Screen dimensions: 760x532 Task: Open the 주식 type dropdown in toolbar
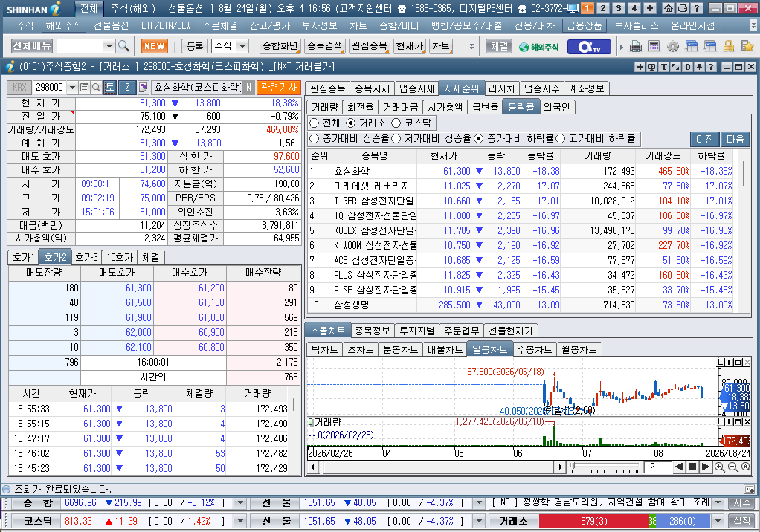(242, 46)
